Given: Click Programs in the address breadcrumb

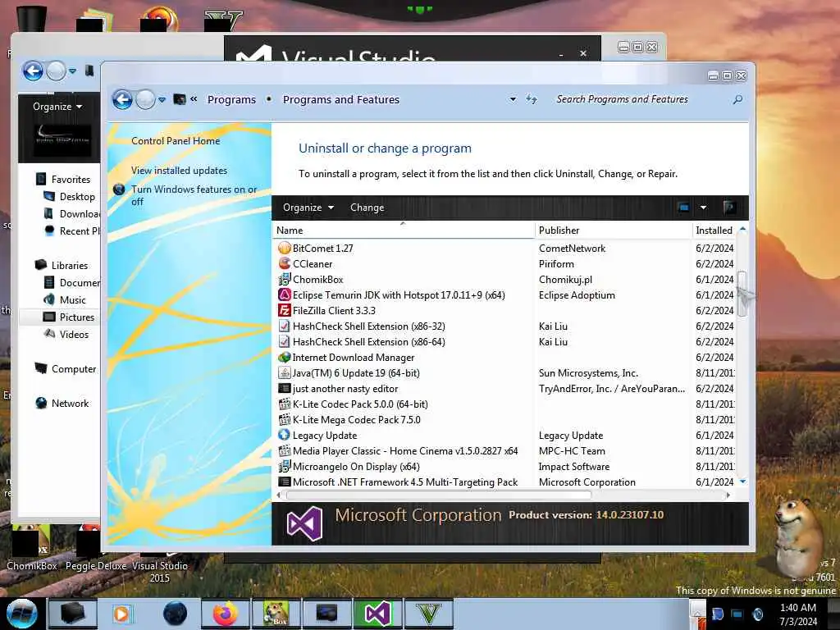Looking at the screenshot, I should [x=231, y=99].
